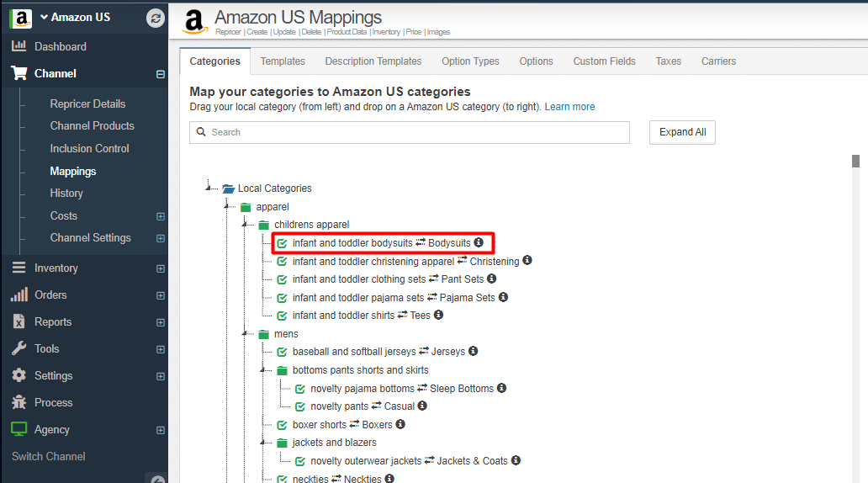Open the Tools wrench icon

19,348
